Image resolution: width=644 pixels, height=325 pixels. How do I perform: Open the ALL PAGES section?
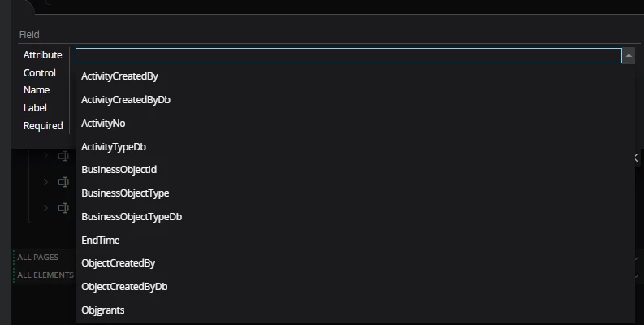click(38, 258)
